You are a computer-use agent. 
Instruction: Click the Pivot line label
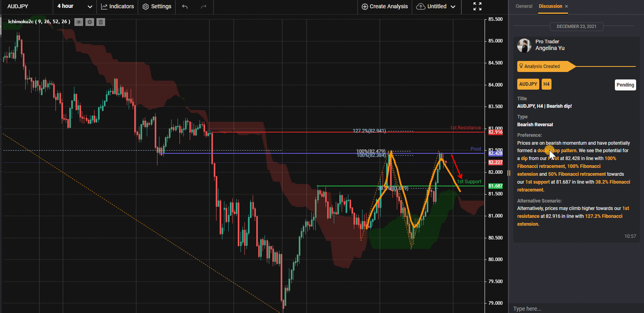476,149
